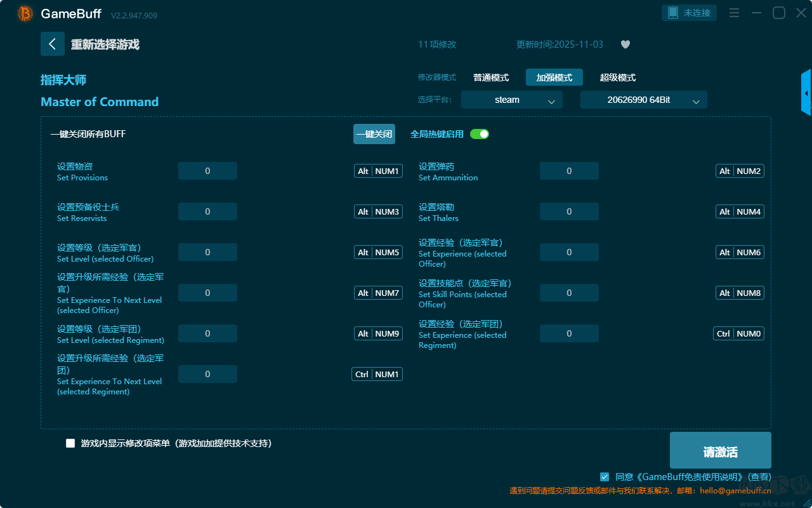Click the GameBuff logo icon

25,13
